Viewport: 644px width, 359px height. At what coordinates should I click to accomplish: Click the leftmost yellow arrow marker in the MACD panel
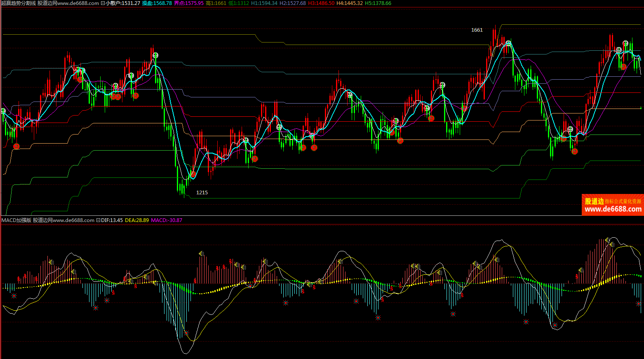click(51, 262)
